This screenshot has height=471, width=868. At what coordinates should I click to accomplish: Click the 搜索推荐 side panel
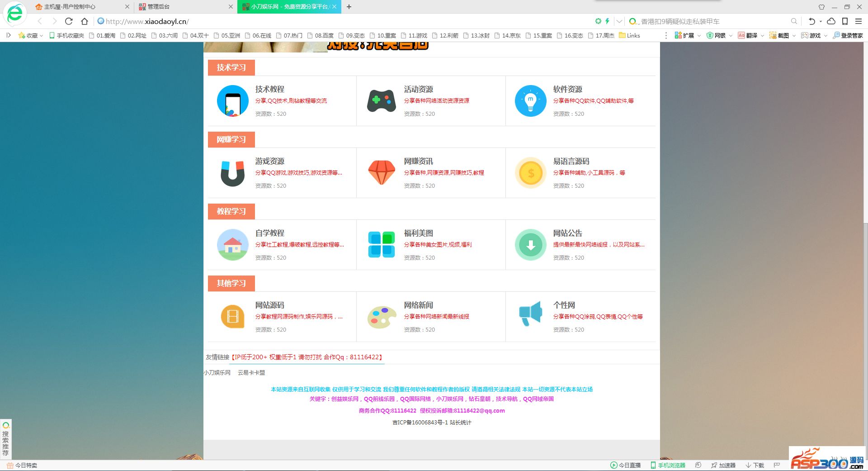coord(6,439)
